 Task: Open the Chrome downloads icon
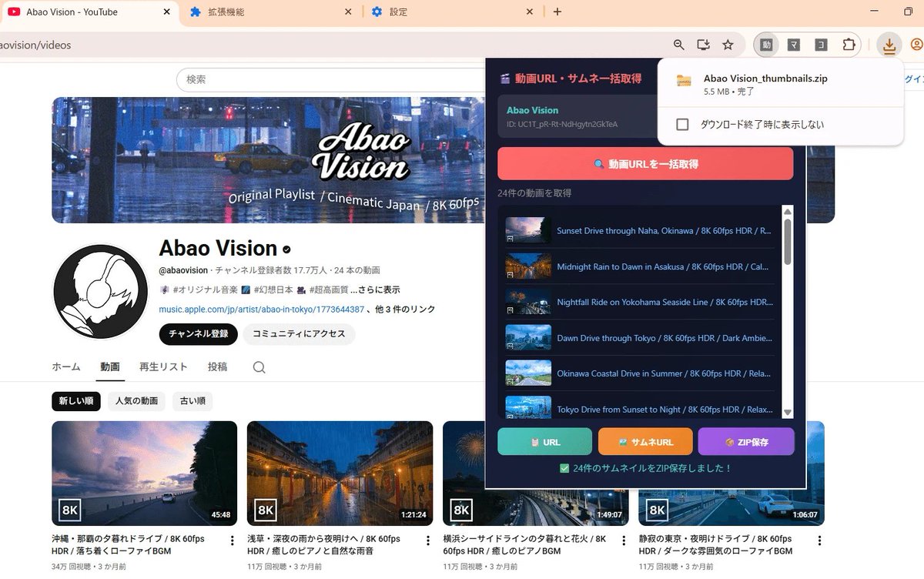tap(889, 45)
